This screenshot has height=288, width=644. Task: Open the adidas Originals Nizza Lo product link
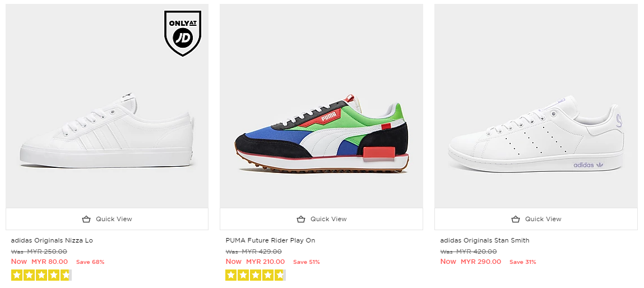52,240
